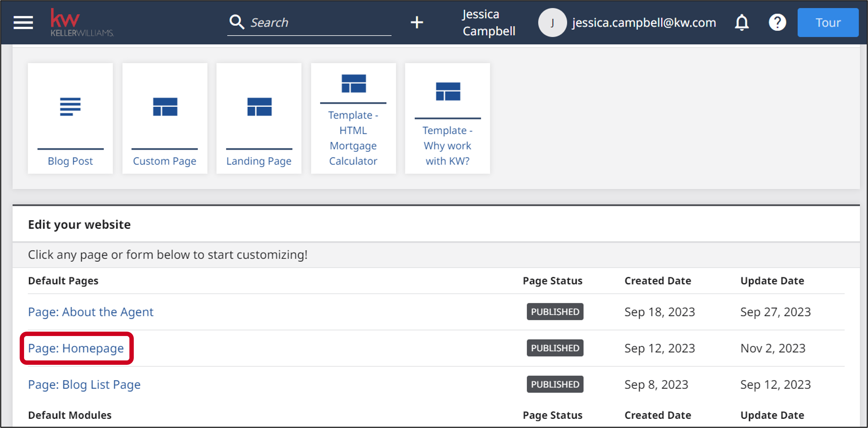Image resolution: width=868 pixels, height=428 pixels.
Task: Click Homepage created date Sep 12, 2023
Action: [x=660, y=348]
